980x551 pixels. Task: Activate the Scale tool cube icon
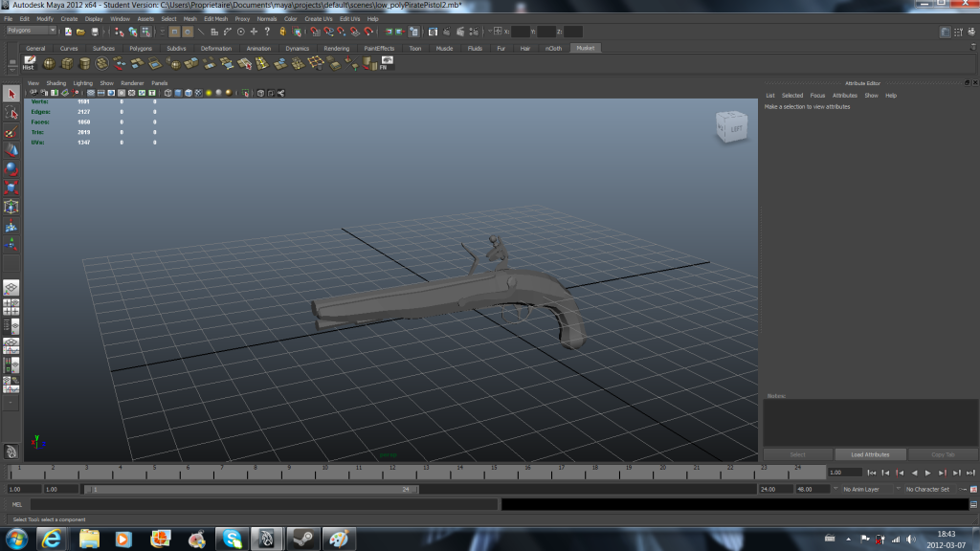11,187
